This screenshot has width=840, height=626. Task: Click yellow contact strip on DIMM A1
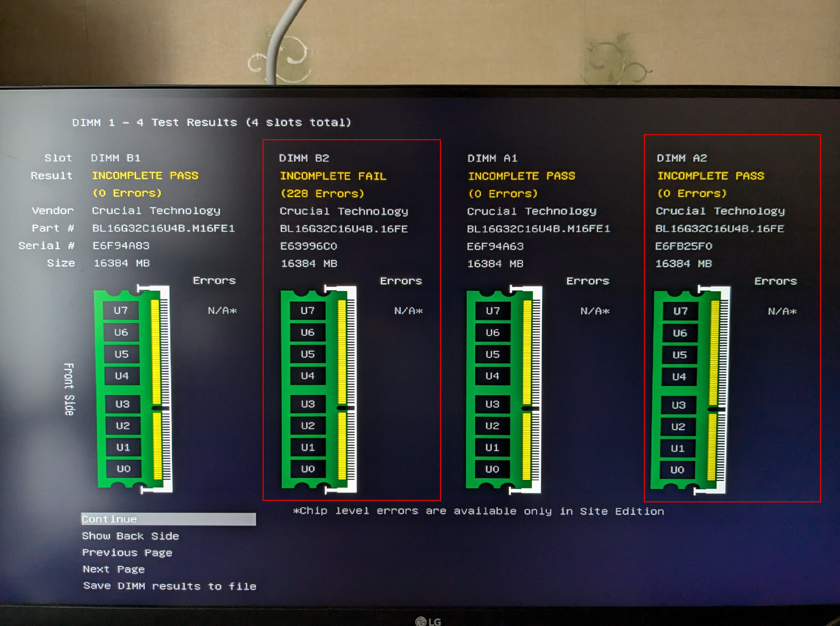[x=527, y=352]
